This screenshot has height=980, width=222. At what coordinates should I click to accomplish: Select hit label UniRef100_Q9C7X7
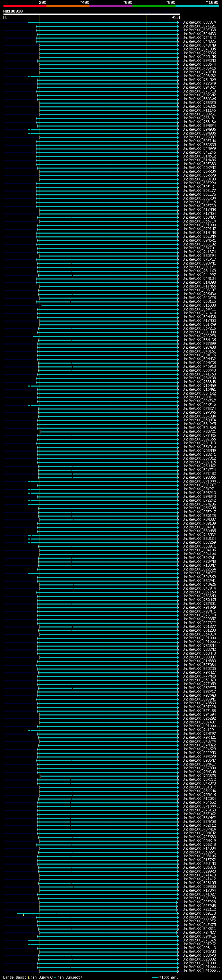(x=199, y=485)
